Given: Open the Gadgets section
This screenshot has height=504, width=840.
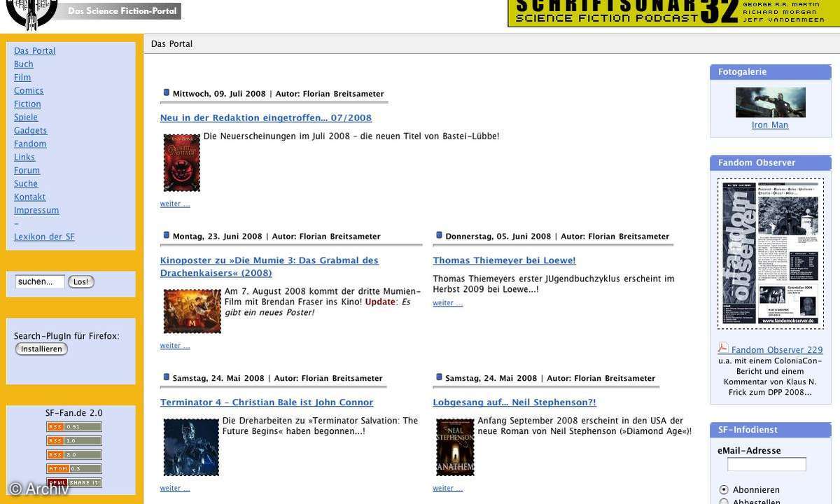Looking at the screenshot, I should [x=31, y=131].
